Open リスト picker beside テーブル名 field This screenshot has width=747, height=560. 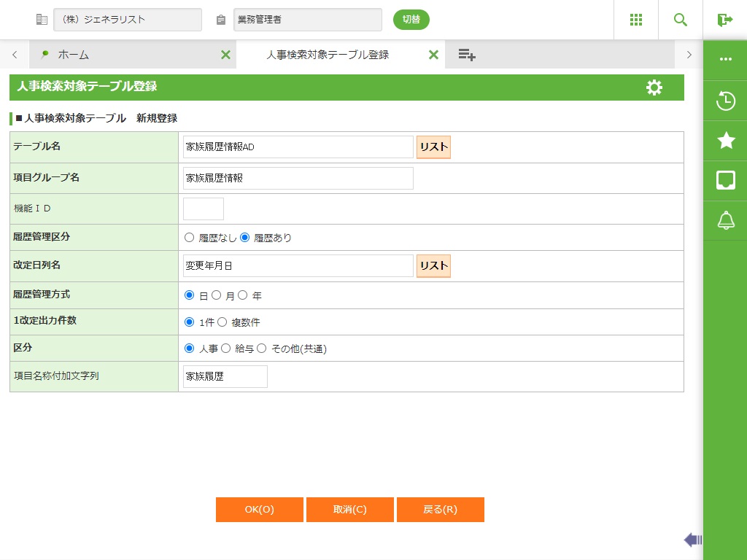(433, 147)
